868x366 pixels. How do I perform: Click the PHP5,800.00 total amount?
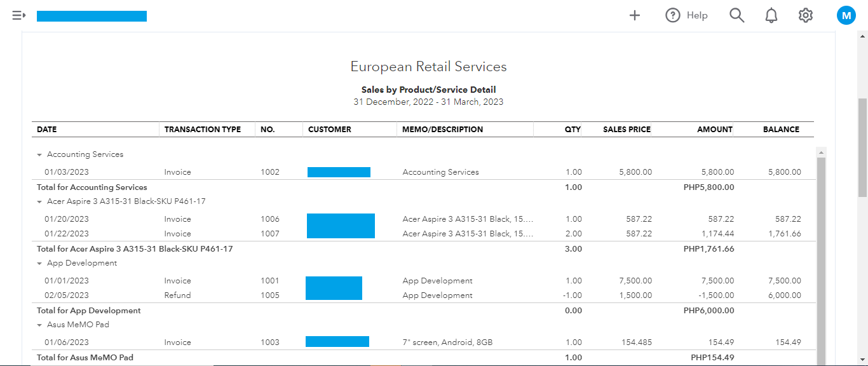point(709,187)
